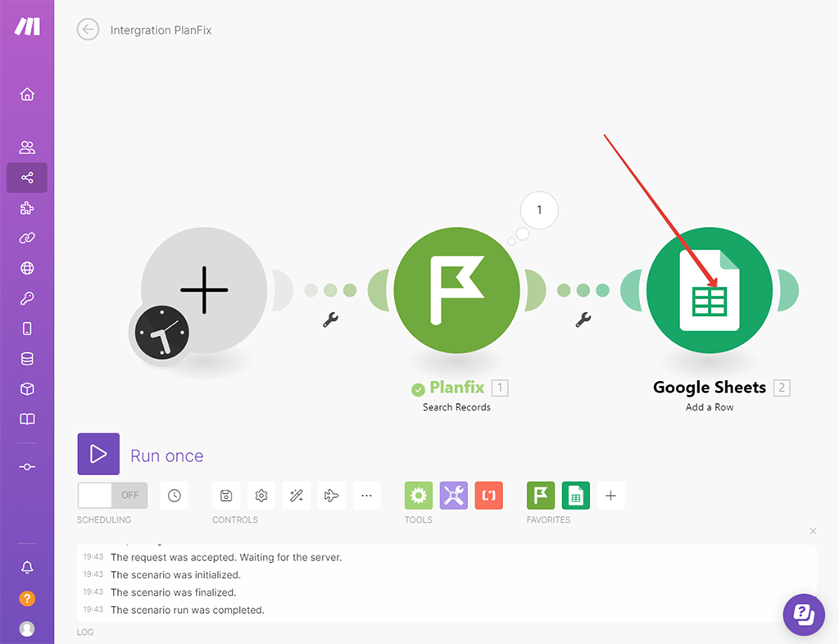Go back with the arrow button
The width and height of the screenshot is (839, 644).
pyautogui.click(x=88, y=29)
